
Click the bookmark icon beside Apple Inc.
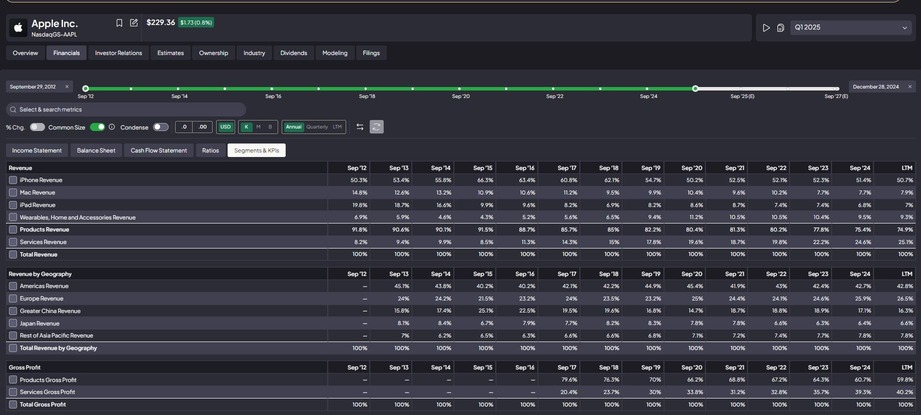(x=119, y=23)
